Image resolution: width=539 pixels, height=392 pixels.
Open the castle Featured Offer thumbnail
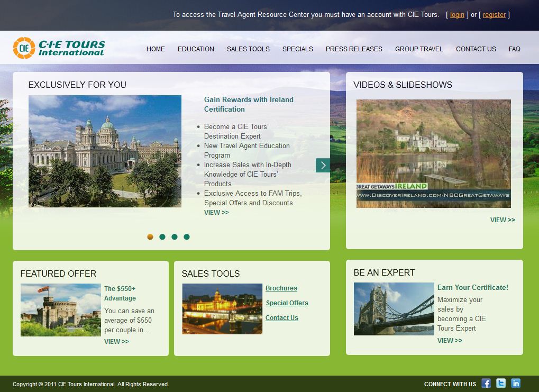60,310
